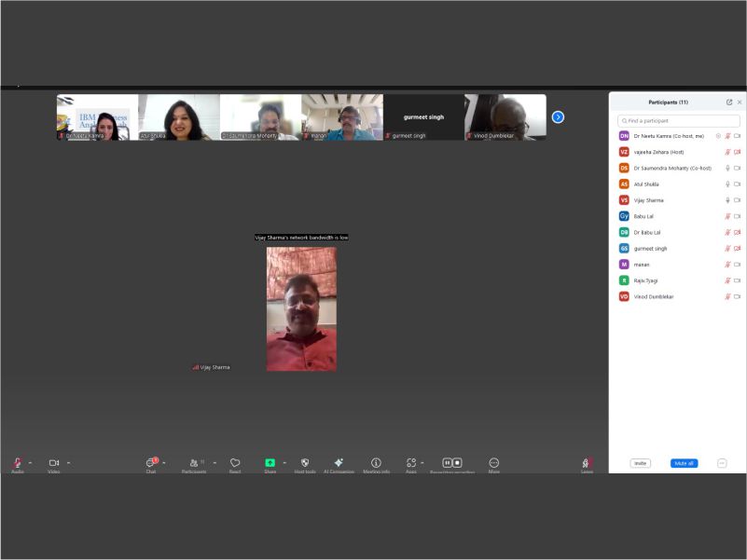Toggle the Video camera in toolbar

(54, 463)
